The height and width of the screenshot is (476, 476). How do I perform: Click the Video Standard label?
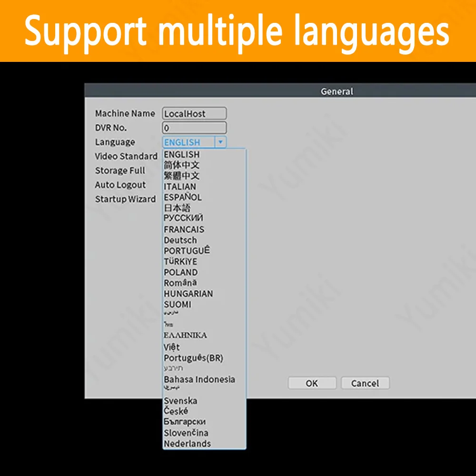[x=126, y=156]
